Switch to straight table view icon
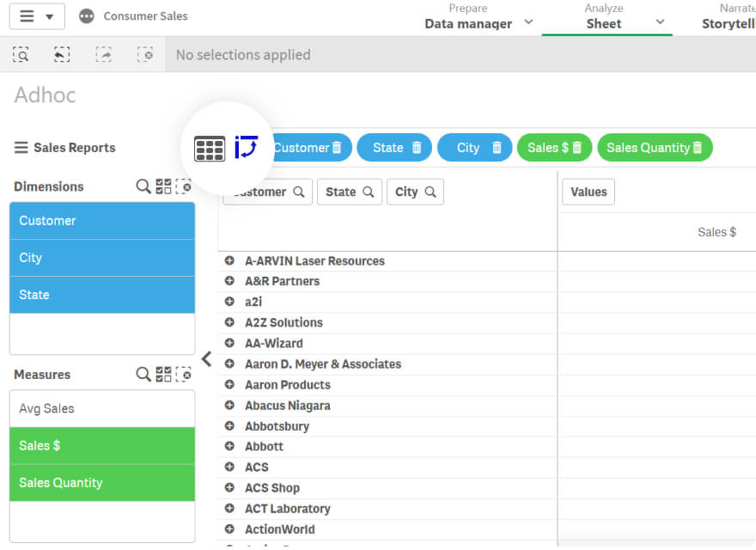Viewport: 756px width, 550px height. (x=210, y=148)
